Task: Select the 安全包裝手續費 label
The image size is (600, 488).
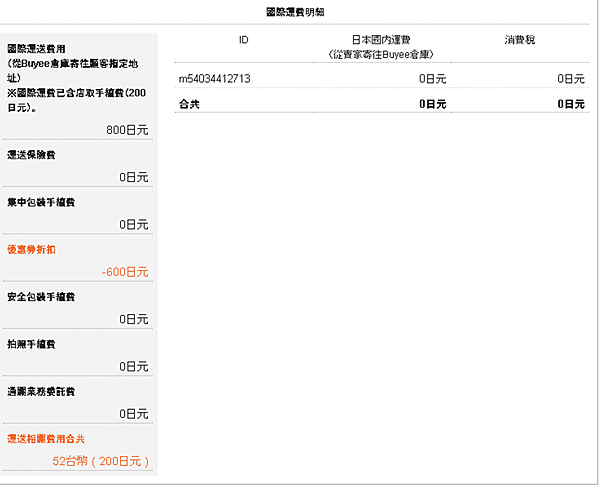Action: click(x=40, y=297)
